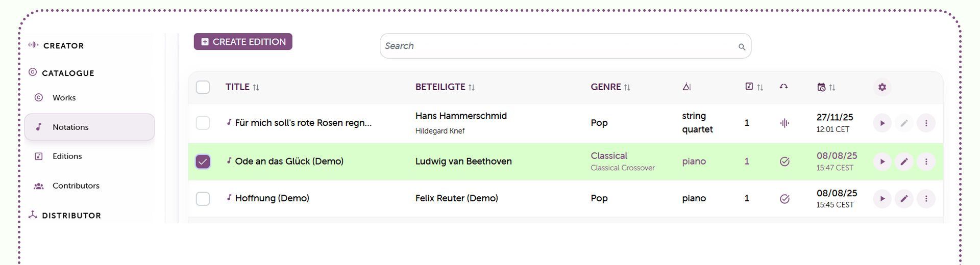Play the Hoffnung (Demo) notation
This screenshot has height=265, width=980.
coord(882,199)
